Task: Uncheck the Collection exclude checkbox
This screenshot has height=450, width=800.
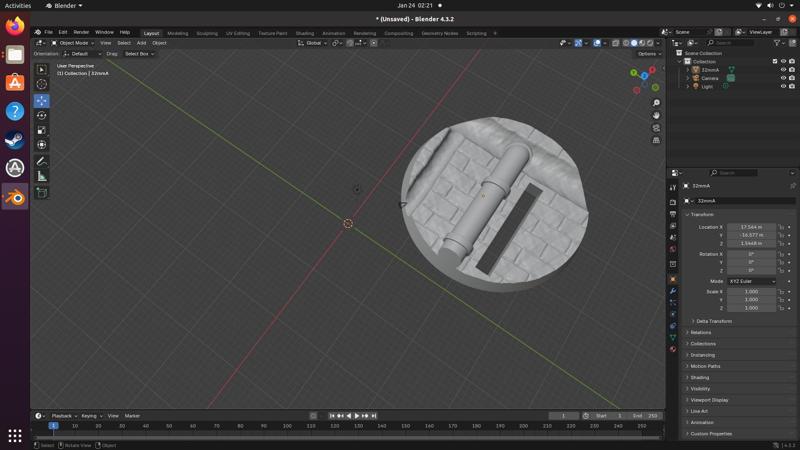Action: point(775,61)
